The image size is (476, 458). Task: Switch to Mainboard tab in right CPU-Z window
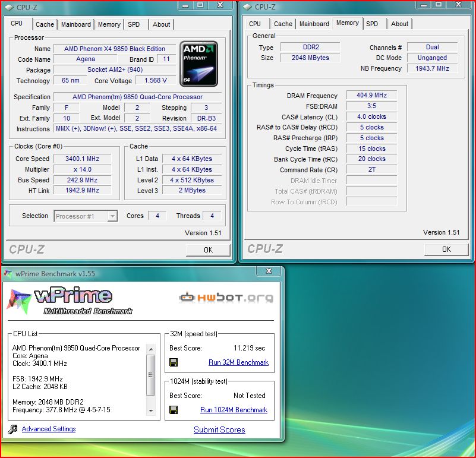click(314, 24)
